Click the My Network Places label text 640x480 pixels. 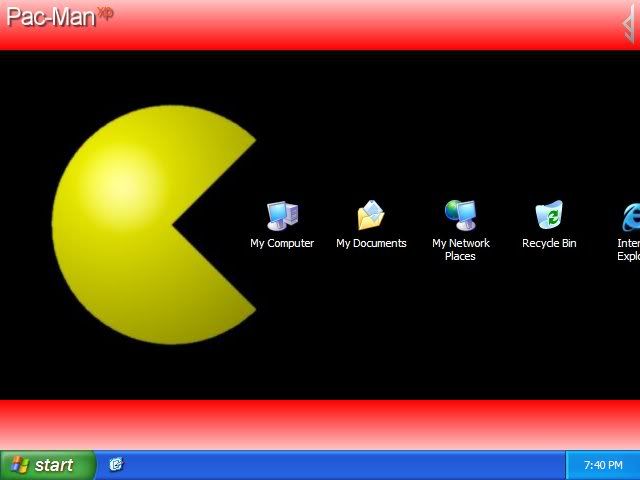tap(460, 249)
